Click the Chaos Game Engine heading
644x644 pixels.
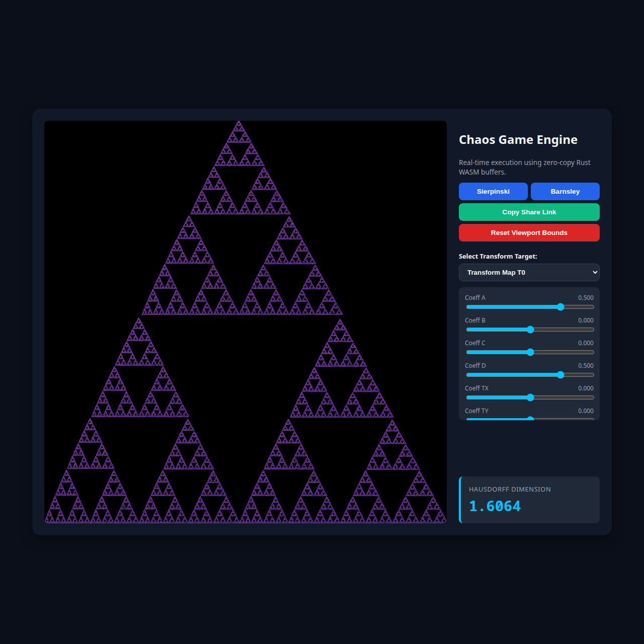[518, 140]
